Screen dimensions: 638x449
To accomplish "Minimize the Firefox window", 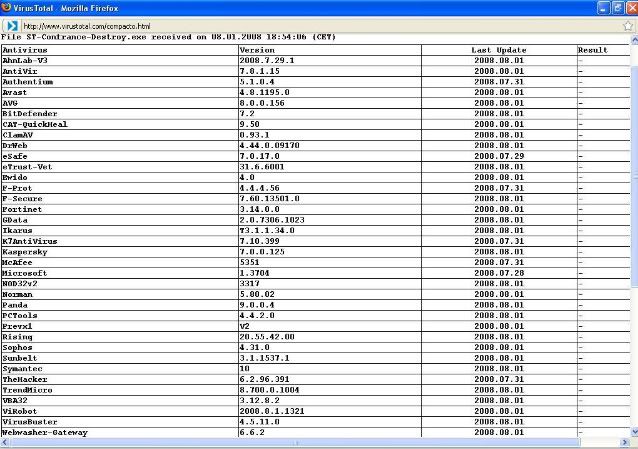I will click(x=603, y=8).
